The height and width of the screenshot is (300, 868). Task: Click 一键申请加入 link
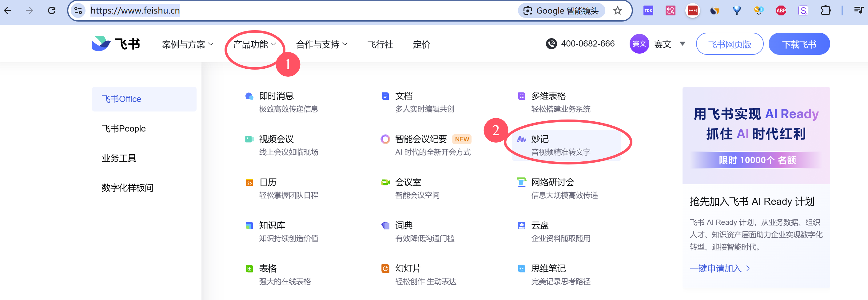(x=720, y=269)
